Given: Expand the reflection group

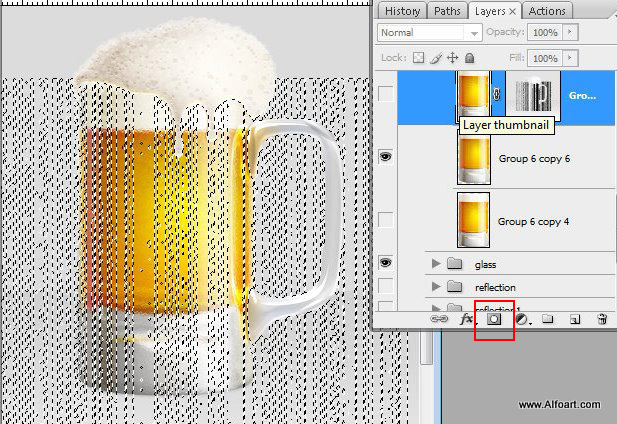Looking at the screenshot, I should (436, 286).
